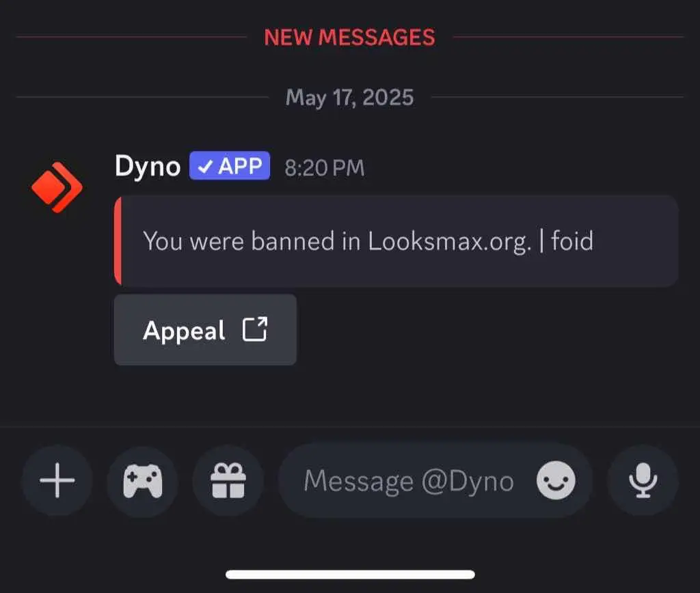
Task: Click the verified APP badge
Action: tap(230, 166)
